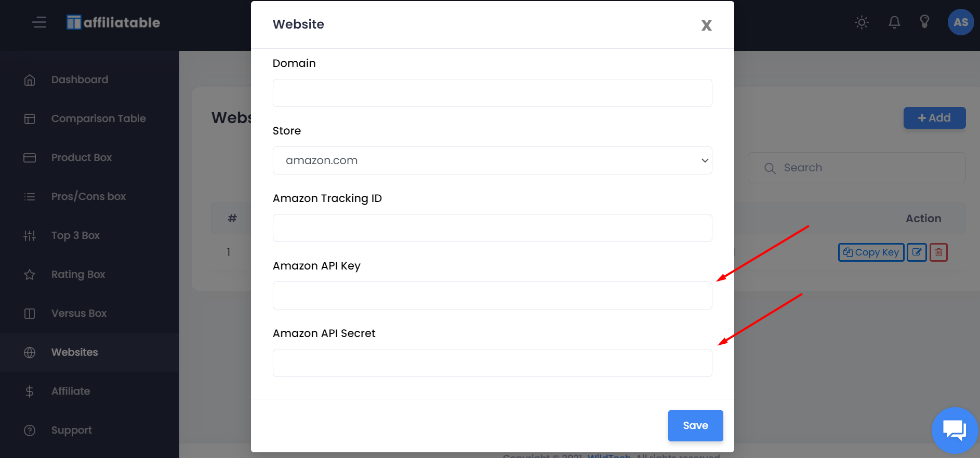Click the affiliatable logo
Image resolution: width=980 pixels, height=458 pixels.
(113, 22)
